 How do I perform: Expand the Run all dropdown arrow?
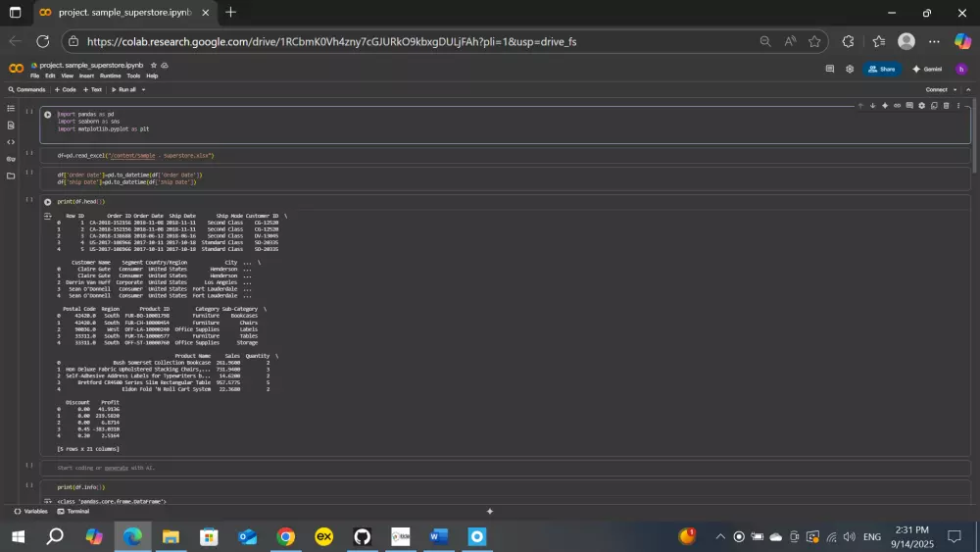click(x=143, y=90)
